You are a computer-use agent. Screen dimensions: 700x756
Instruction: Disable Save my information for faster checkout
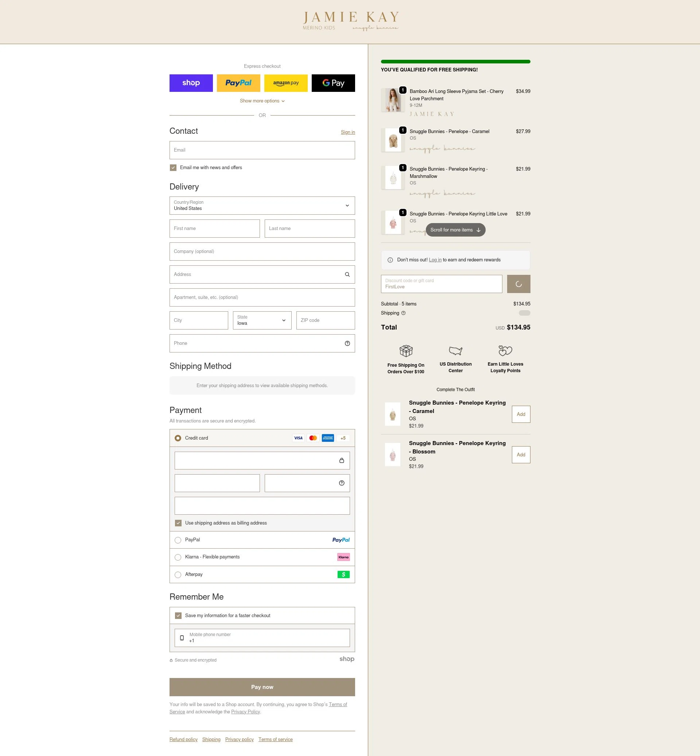pyautogui.click(x=178, y=615)
